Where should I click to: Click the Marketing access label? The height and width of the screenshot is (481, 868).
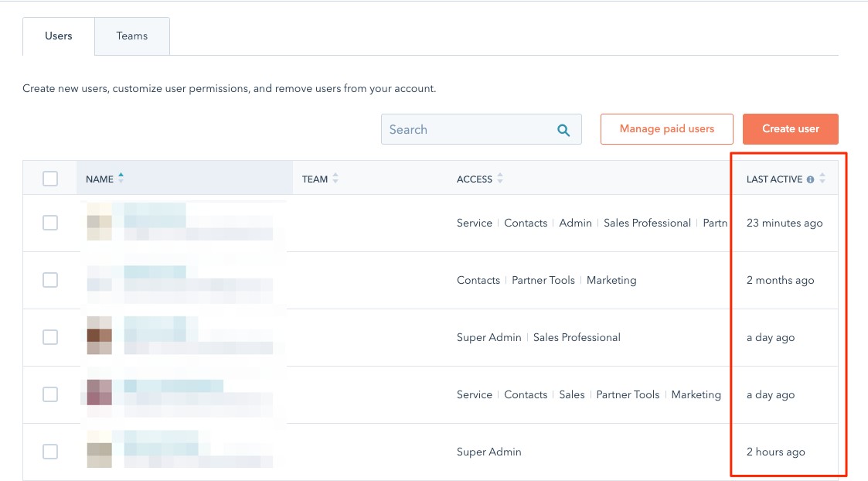click(x=611, y=280)
